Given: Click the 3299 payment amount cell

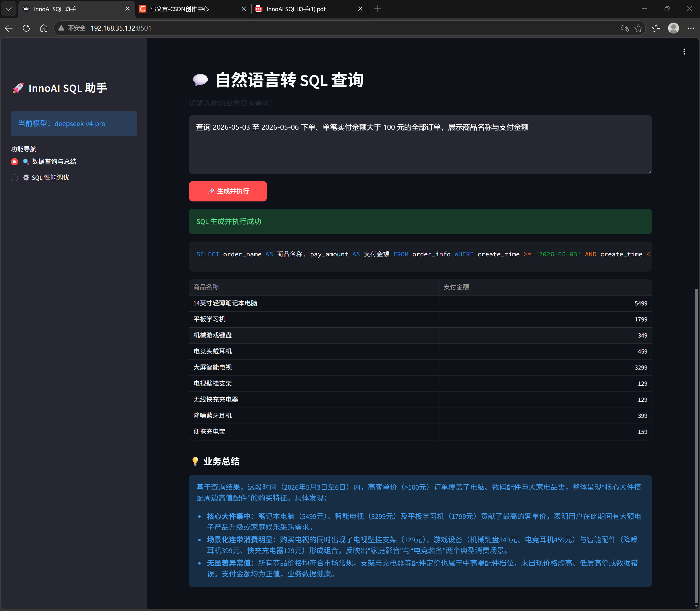Looking at the screenshot, I should point(546,367).
